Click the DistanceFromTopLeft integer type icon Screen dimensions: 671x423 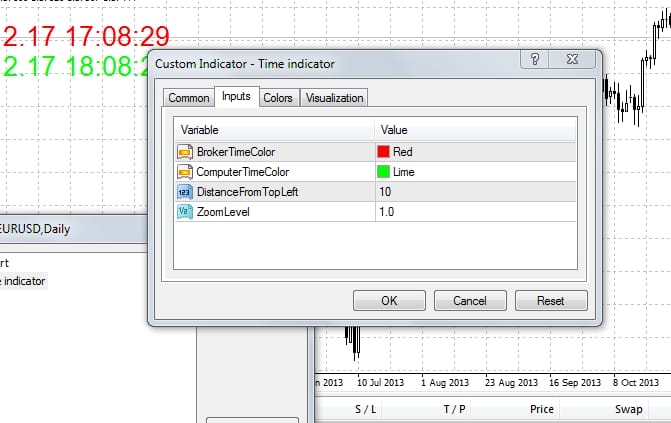[184, 192]
